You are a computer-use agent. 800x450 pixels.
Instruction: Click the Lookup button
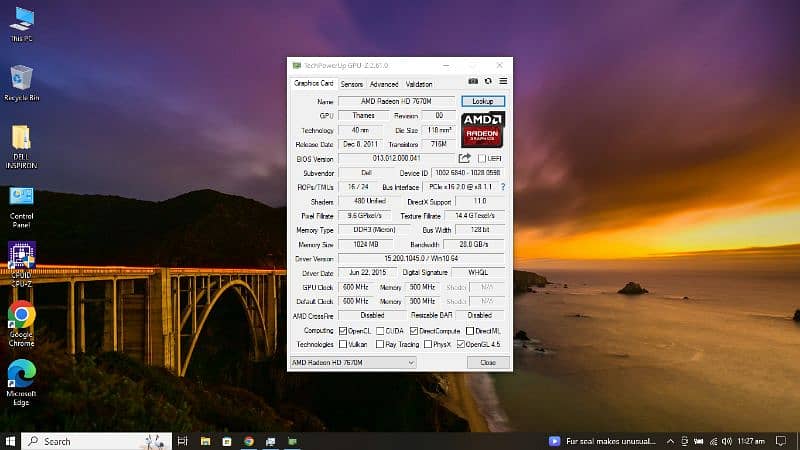483,101
